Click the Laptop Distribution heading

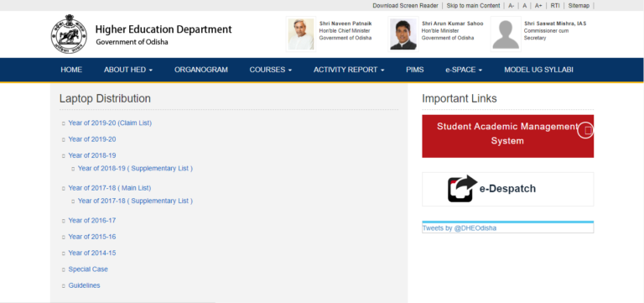[x=105, y=99]
